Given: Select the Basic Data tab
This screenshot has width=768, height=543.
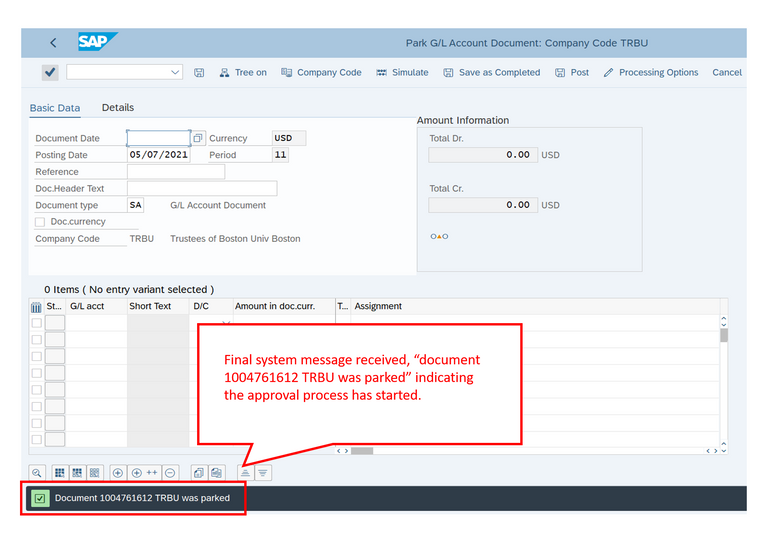Looking at the screenshot, I should click(55, 108).
